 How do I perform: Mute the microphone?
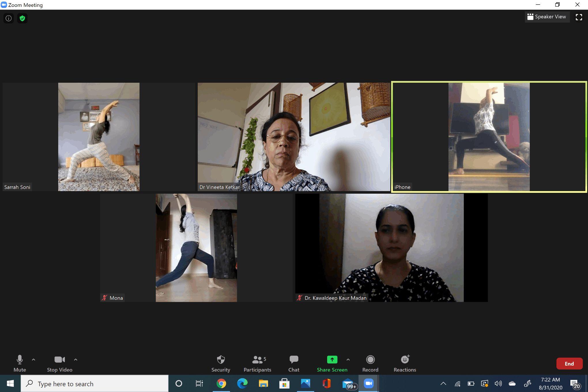(x=20, y=363)
